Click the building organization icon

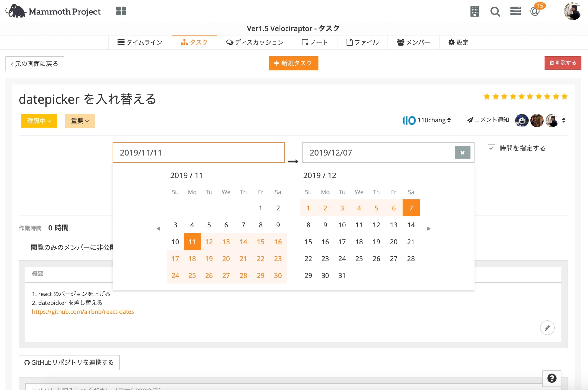(x=474, y=11)
